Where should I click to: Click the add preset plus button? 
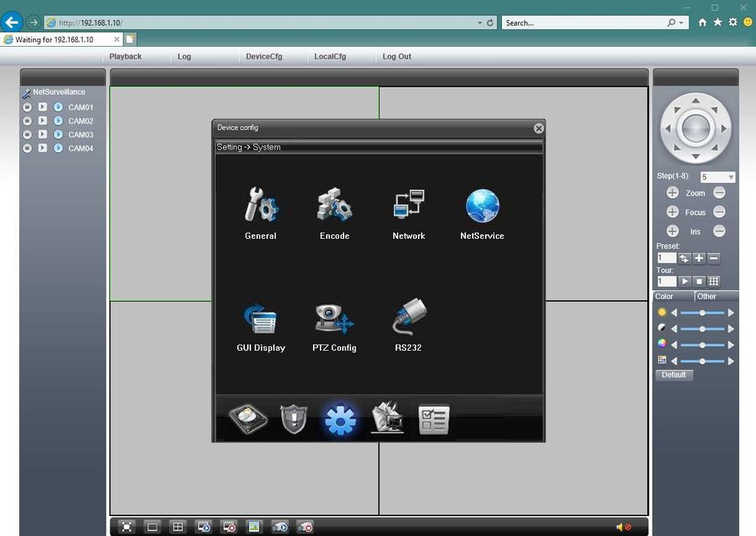tap(699, 258)
